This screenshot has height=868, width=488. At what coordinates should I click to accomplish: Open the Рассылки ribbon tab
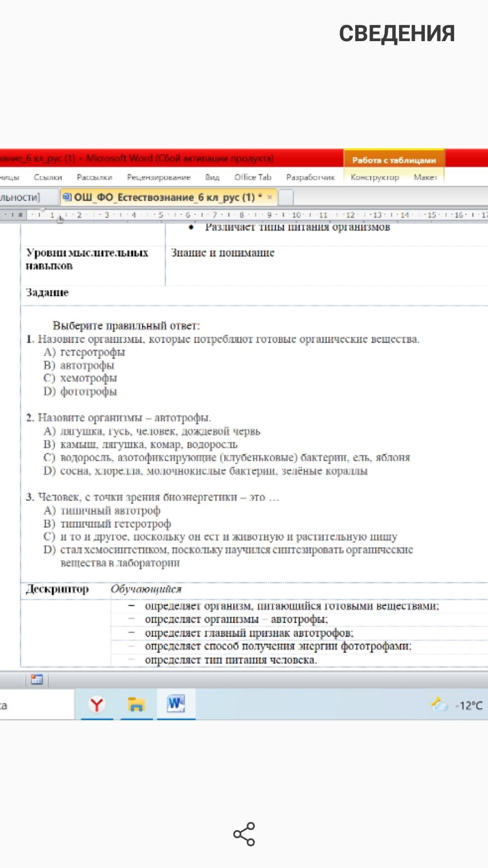click(94, 177)
